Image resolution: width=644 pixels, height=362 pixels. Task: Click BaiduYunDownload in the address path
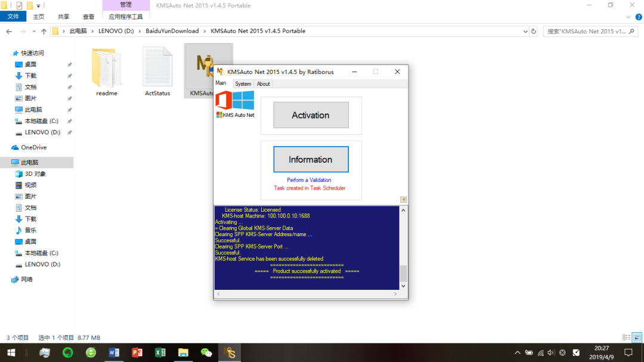(x=172, y=31)
